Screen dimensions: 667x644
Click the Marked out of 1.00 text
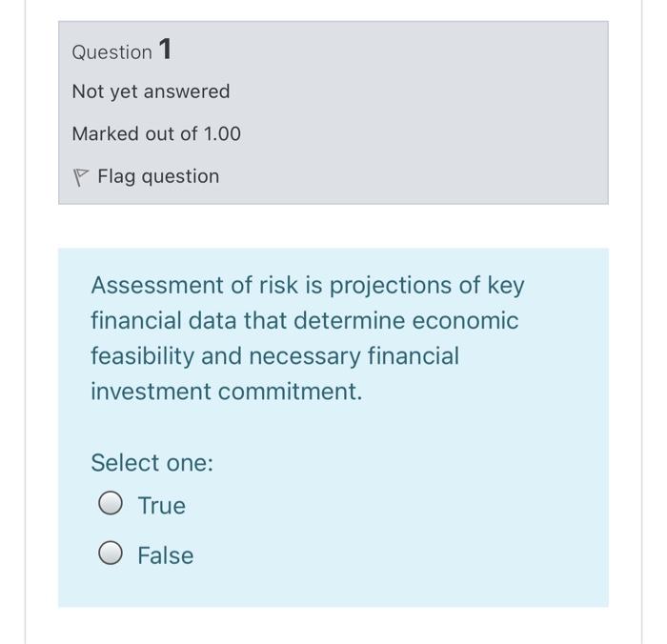(156, 134)
